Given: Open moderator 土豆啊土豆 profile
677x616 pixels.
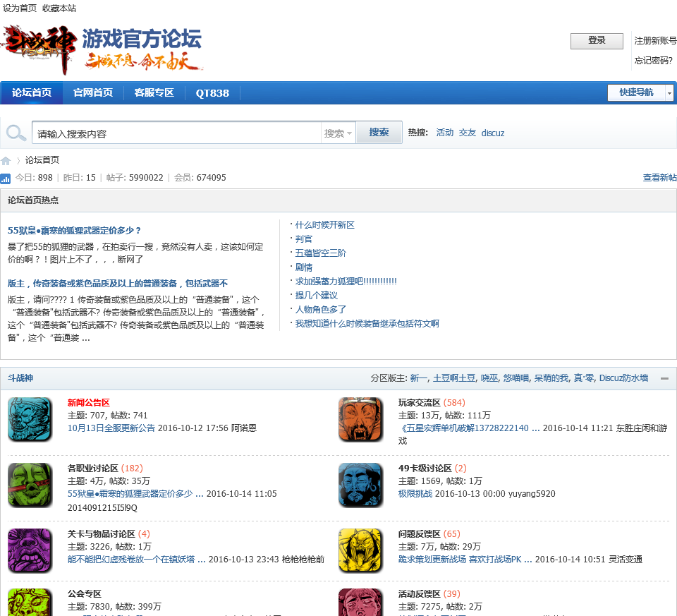Looking at the screenshot, I should click(454, 378).
